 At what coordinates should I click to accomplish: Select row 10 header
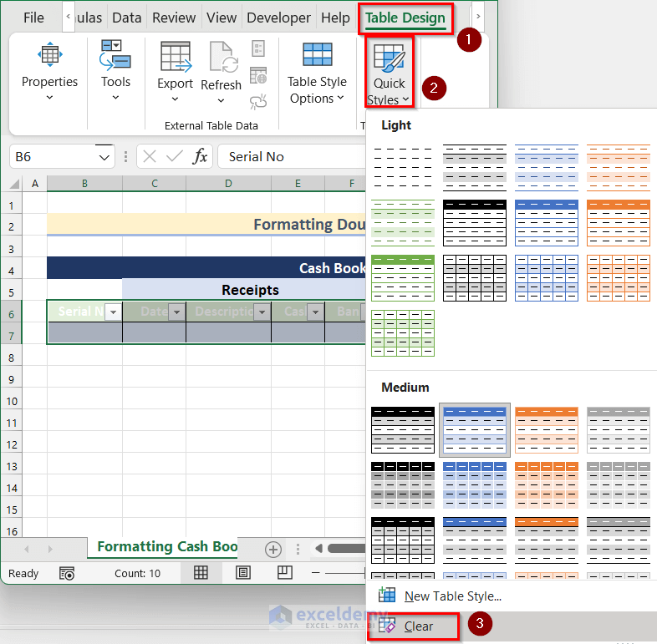pyautogui.click(x=12, y=401)
